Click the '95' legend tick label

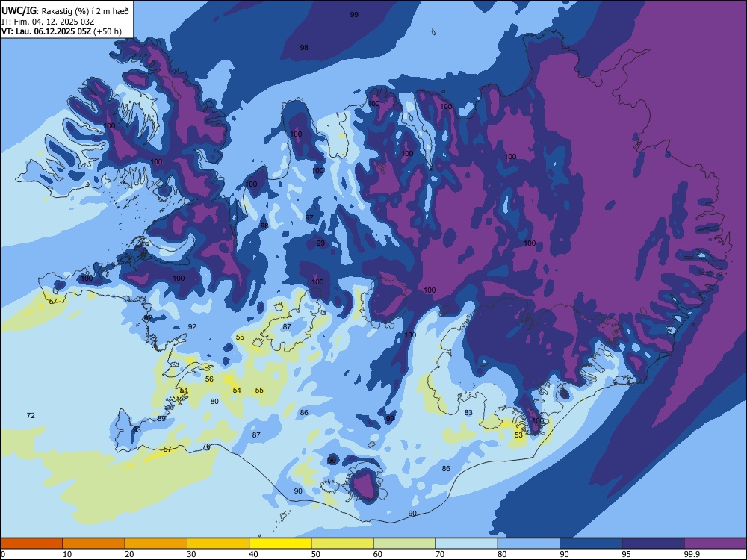(627, 554)
